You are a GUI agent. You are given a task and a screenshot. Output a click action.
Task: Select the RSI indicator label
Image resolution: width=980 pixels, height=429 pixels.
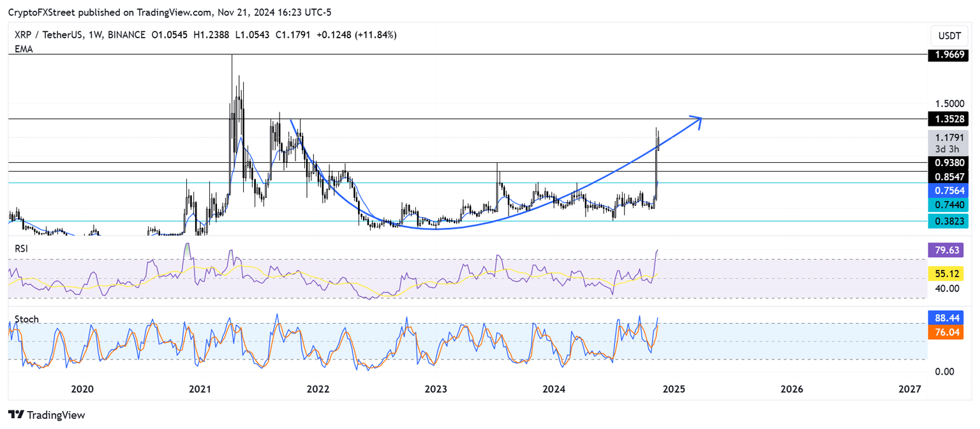pyautogui.click(x=20, y=248)
